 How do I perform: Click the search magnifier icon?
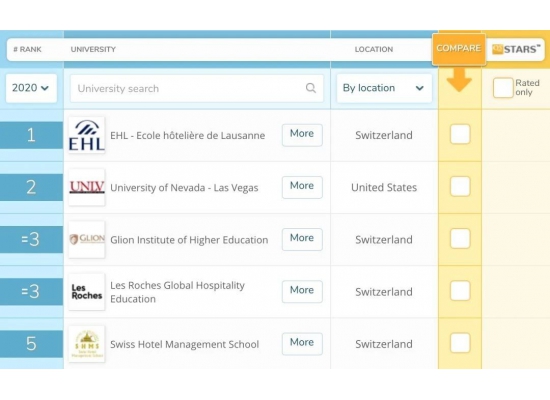310,88
